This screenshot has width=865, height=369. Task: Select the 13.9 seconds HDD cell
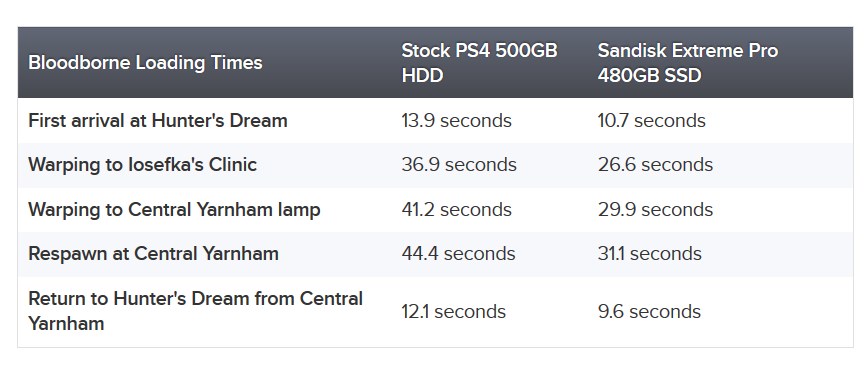click(x=456, y=120)
